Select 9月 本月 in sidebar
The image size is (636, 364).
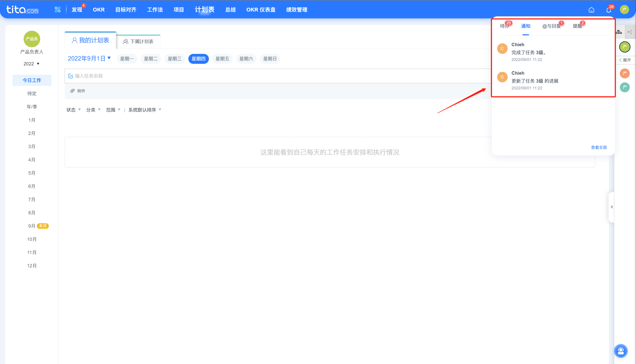coord(38,226)
